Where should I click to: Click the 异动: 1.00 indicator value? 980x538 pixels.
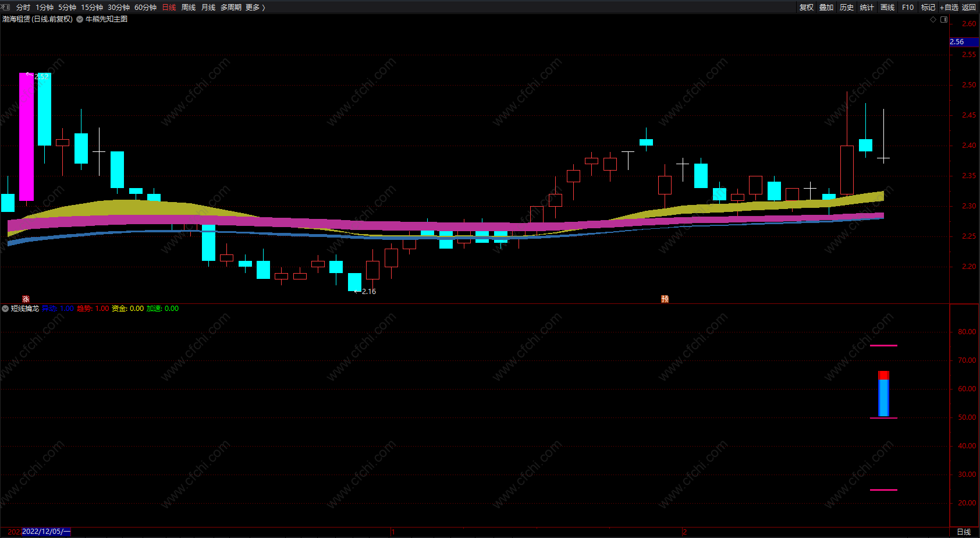[58, 309]
